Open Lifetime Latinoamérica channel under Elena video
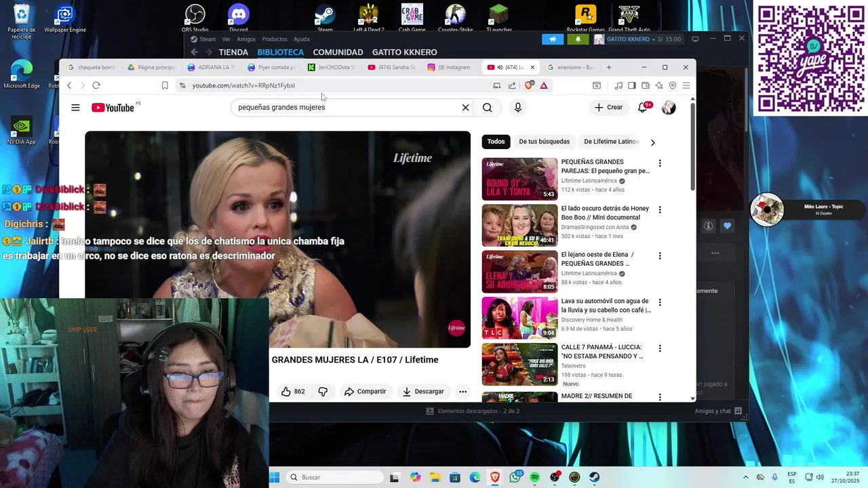This screenshot has height=488, width=868. click(x=589, y=274)
